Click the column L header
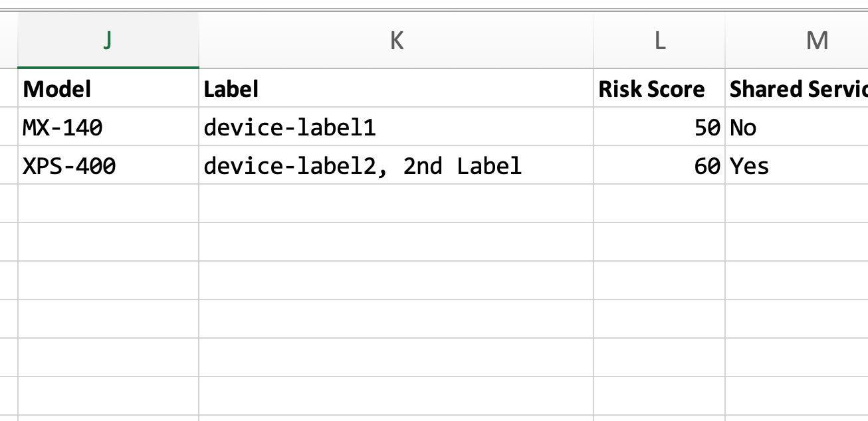Image resolution: width=868 pixels, height=421 pixels. click(x=659, y=41)
